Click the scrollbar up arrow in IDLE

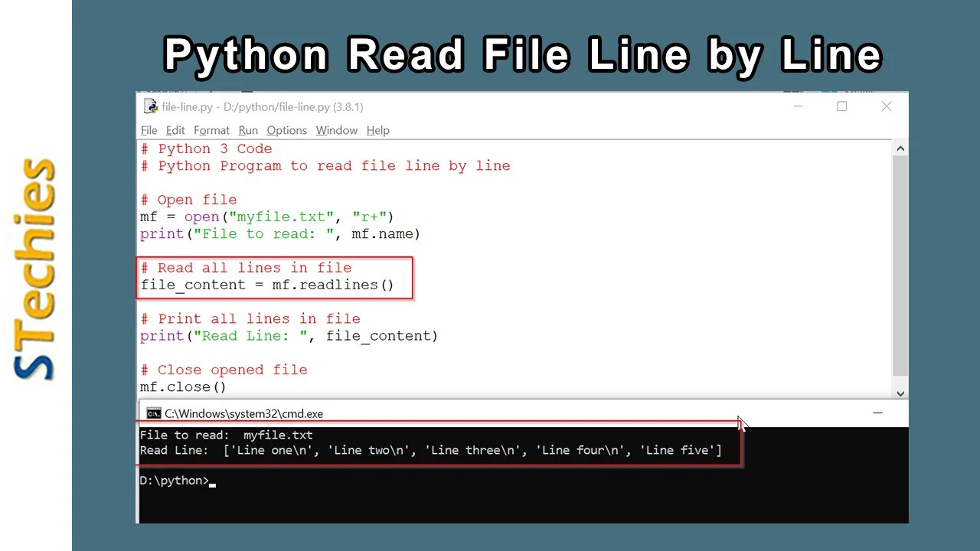pos(900,148)
